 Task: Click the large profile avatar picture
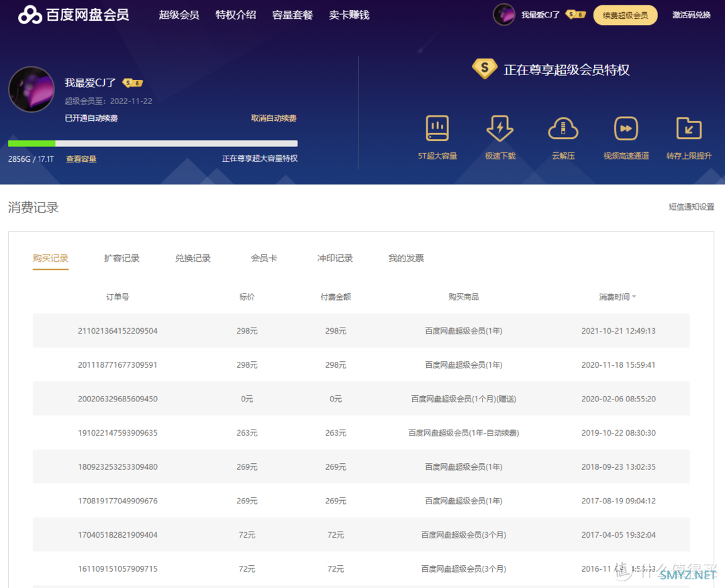31,89
